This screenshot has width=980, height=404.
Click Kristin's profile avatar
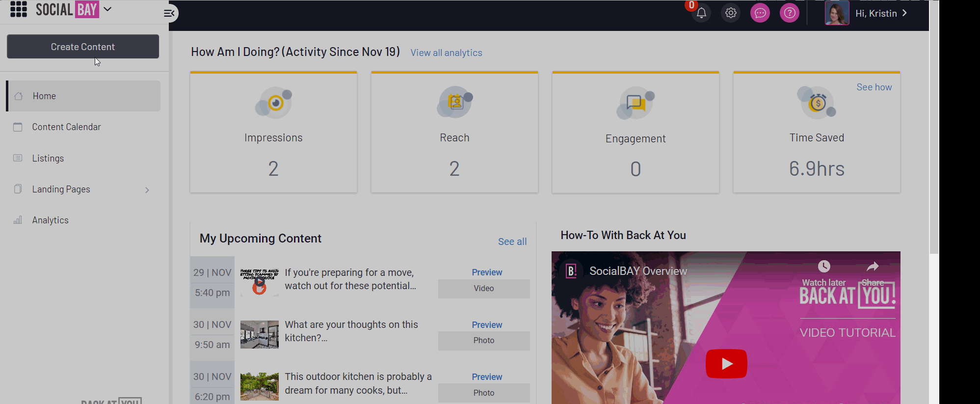(837, 13)
